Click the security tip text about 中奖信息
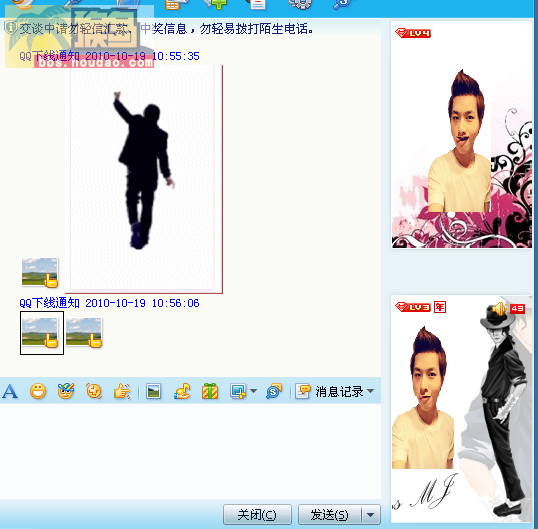 tap(166, 29)
